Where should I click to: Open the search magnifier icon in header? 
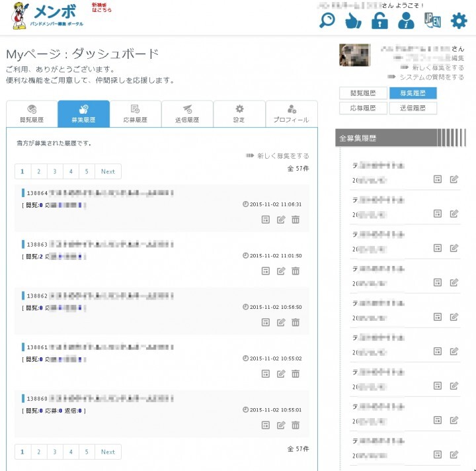(x=327, y=21)
